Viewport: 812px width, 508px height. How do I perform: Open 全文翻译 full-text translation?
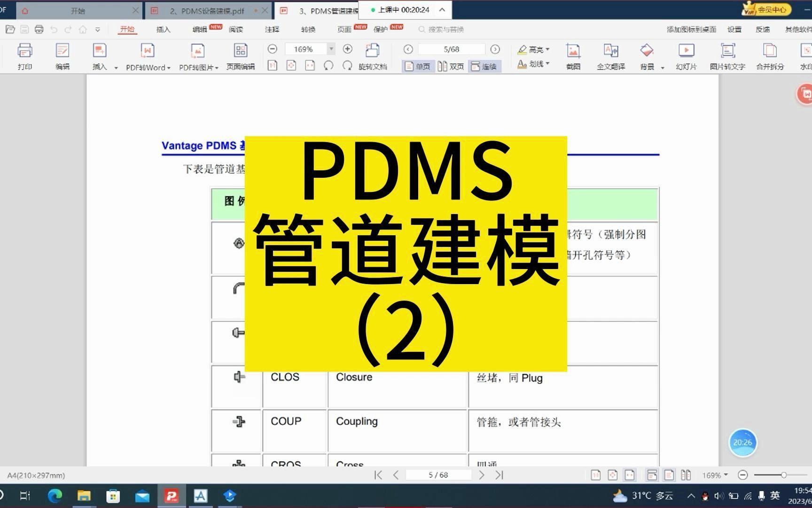610,56
